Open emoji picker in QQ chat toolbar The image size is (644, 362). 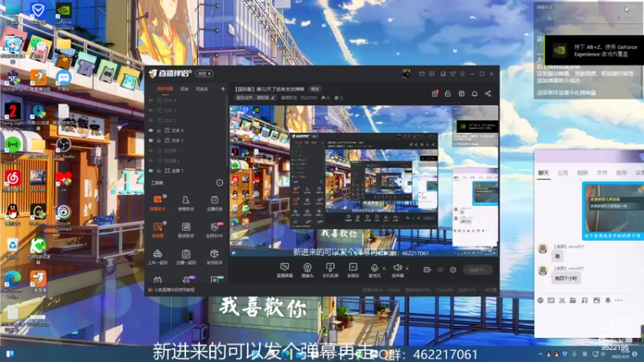pos(540,300)
